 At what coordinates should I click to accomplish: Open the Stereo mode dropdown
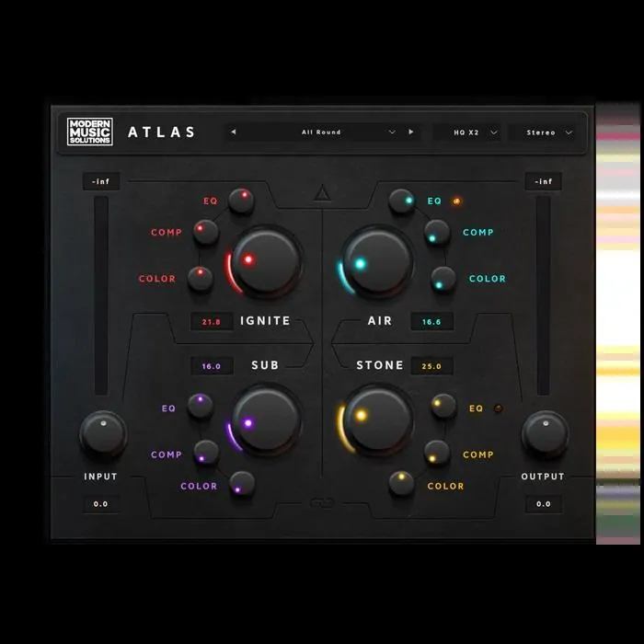click(x=549, y=132)
